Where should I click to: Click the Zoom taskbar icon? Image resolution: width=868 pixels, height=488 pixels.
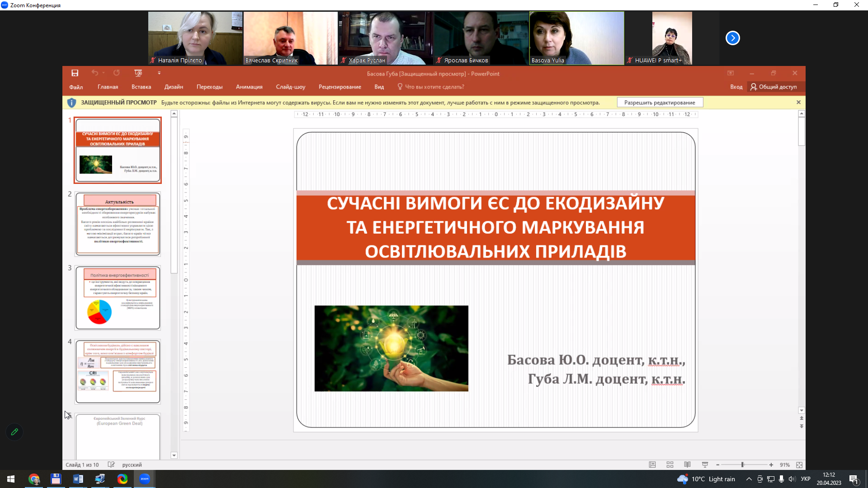[145, 479]
